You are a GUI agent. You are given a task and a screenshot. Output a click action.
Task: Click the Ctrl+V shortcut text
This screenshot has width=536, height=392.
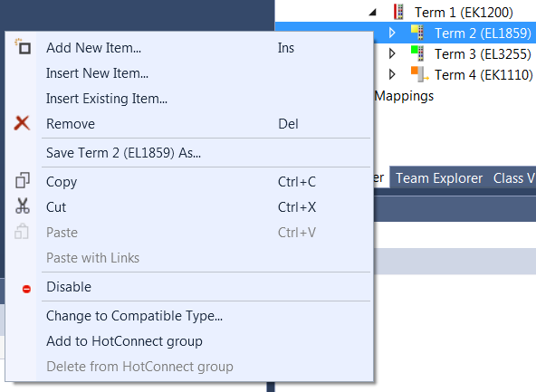tap(297, 233)
